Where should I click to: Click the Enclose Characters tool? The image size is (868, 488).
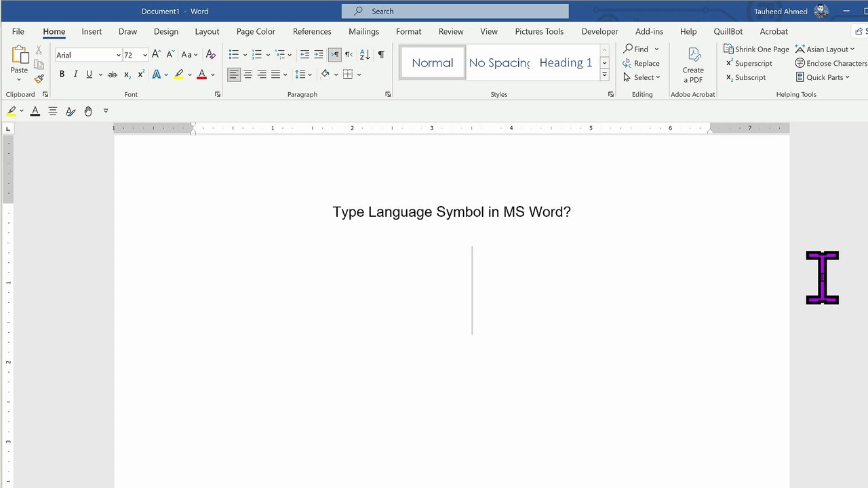tap(831, 63)
